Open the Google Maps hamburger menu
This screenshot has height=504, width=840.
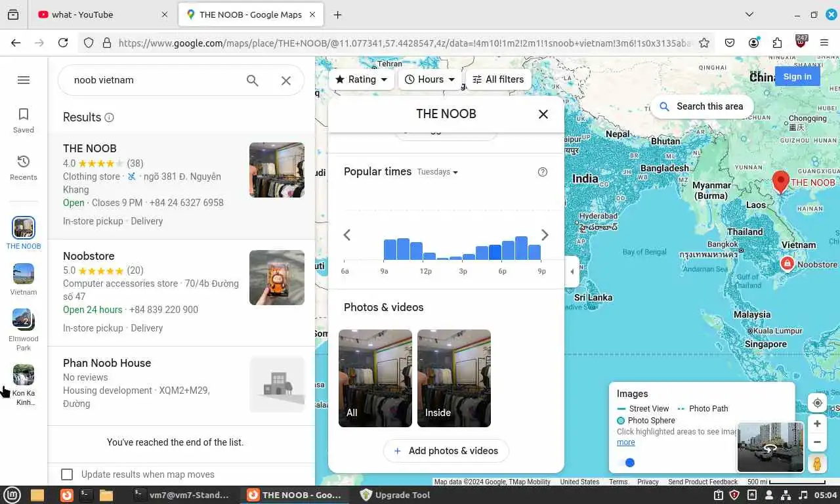coord(24,80)
